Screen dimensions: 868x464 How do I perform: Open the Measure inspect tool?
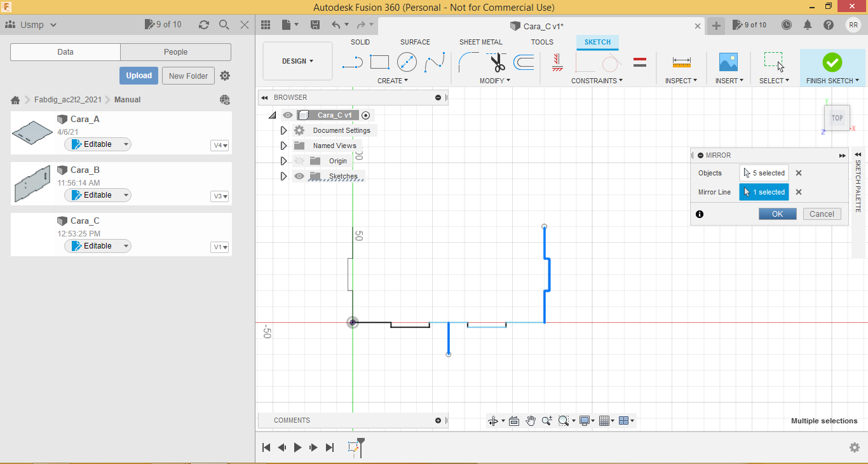point(681,62)
